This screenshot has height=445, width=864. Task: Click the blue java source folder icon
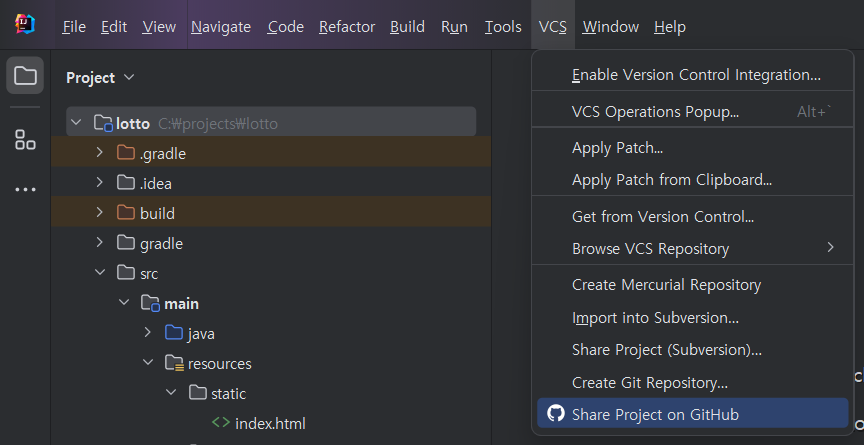point(174,333)
